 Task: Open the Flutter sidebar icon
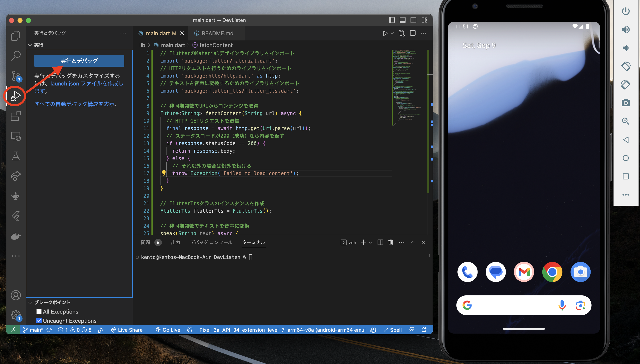pos(15,216)
